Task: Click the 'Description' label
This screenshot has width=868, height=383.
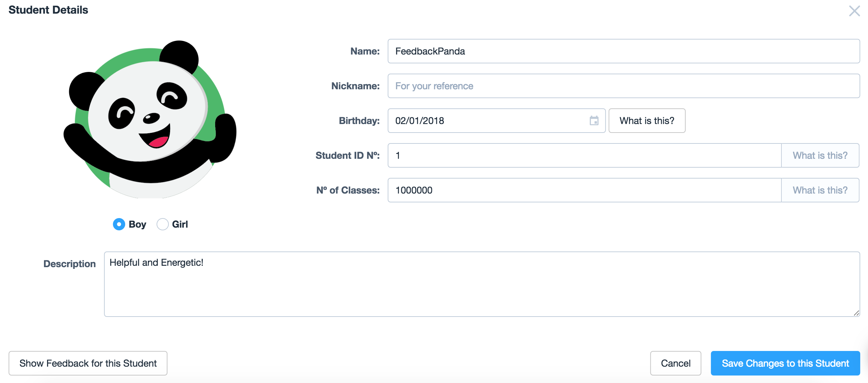Action: tap(70, 264)
